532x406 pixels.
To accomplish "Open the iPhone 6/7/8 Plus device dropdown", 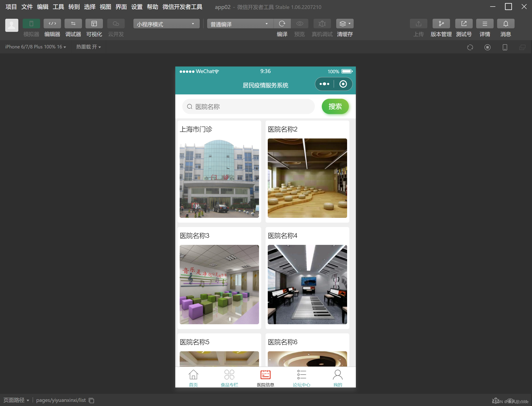I will [36, 47].
